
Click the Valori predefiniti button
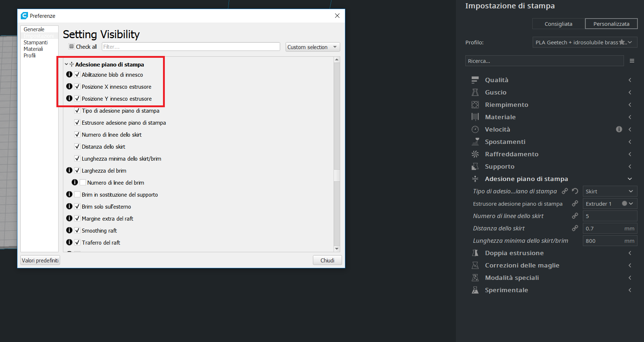[40, 260]
